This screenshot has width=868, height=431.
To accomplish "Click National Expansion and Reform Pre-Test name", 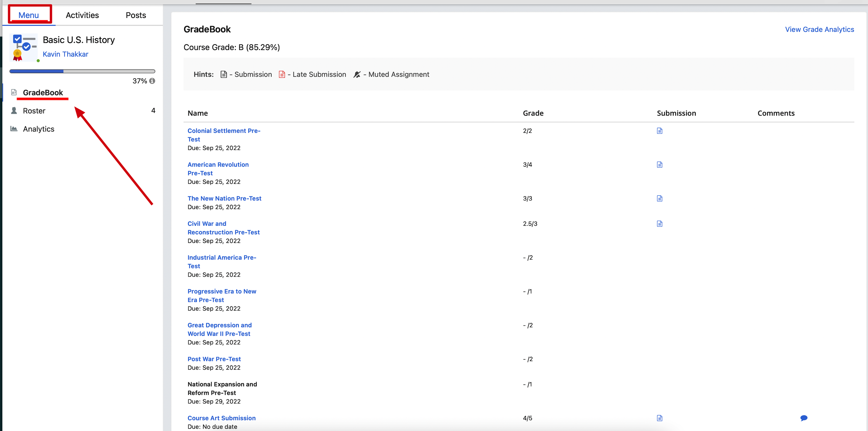I will point(222,388).
